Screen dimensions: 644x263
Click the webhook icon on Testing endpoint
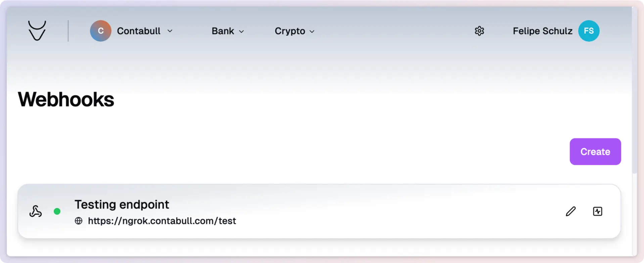click(36, 211)
